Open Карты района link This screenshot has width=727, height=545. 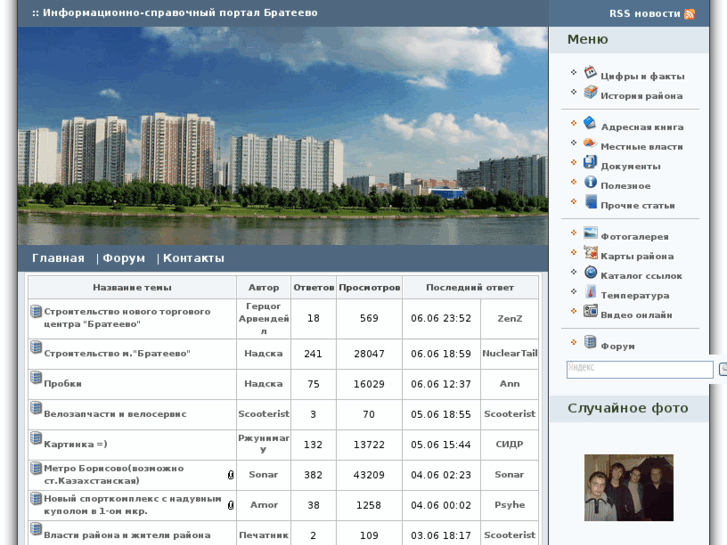[x=637, y=256]
